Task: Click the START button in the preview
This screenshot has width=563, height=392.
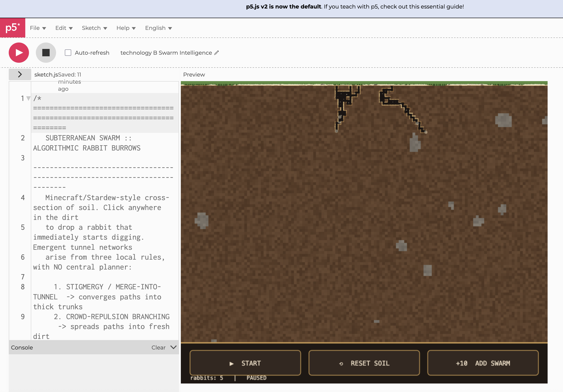Action: [245, 363]
